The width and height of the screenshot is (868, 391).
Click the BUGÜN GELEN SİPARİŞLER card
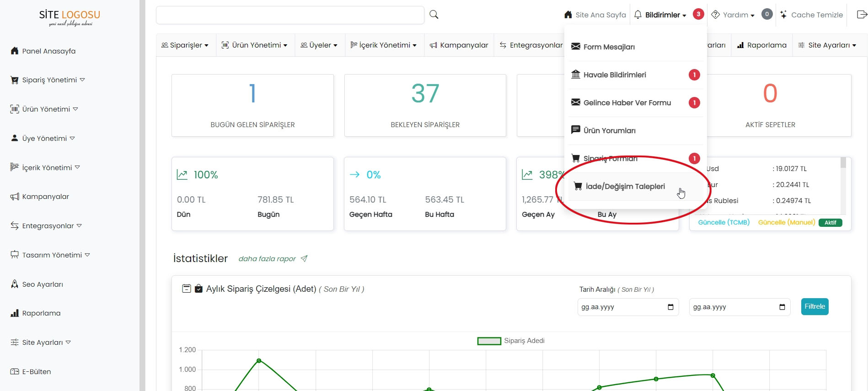coord(252,105)
